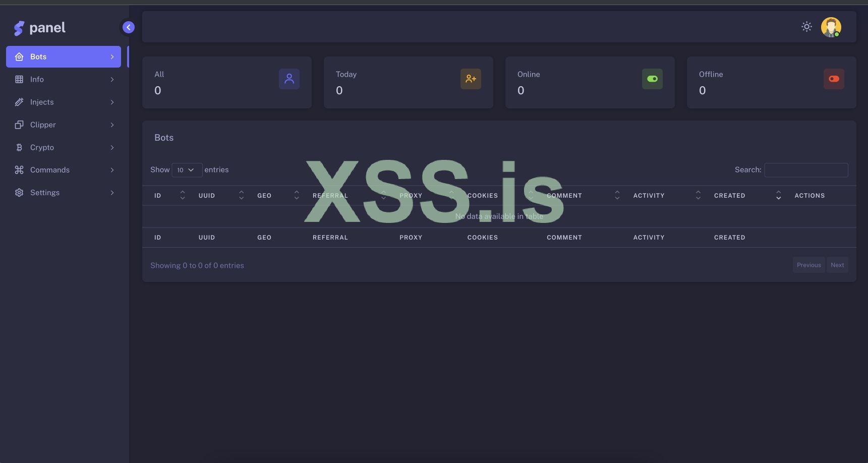868x463 pixels.
Task: Expand the Info menu chevron
Action: click(112, 79)
